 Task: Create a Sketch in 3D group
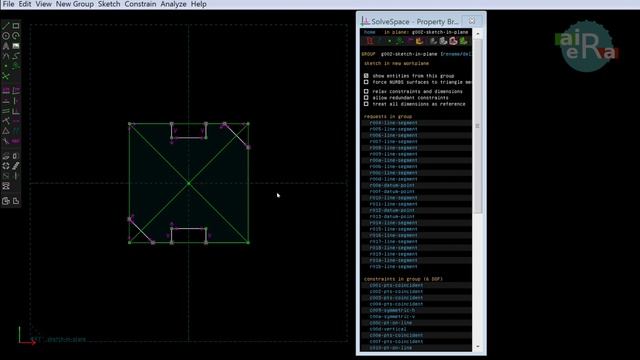click(16, 176)
